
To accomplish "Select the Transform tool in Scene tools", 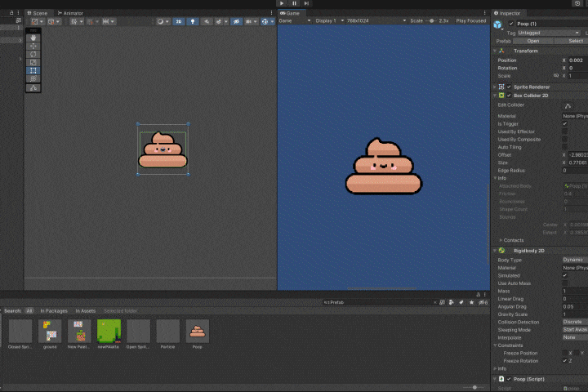I will (33, 78).
